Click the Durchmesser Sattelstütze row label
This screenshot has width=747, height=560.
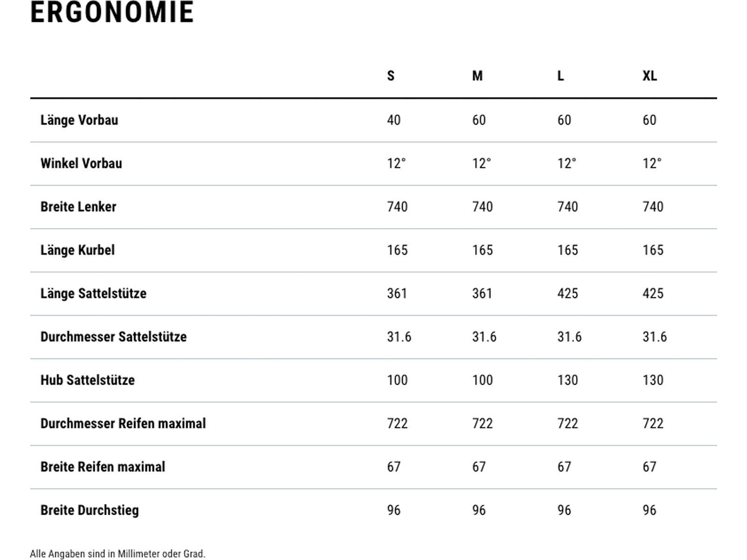tap(113, 337)
